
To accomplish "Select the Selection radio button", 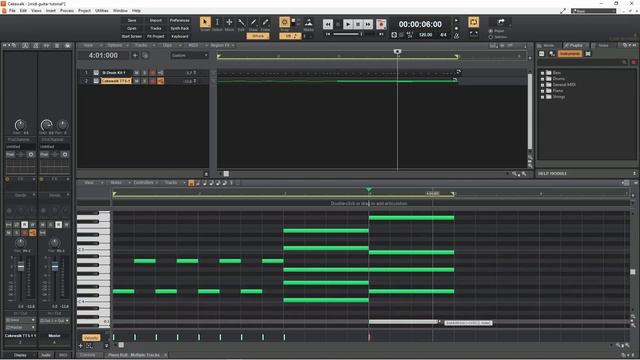I will click(491, 37).
